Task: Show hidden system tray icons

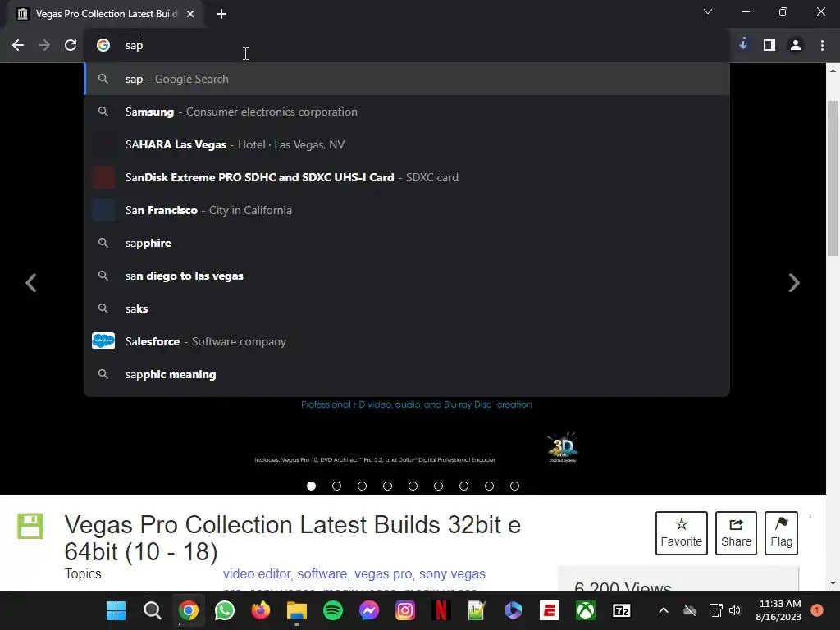Action: tap(663, 610)
